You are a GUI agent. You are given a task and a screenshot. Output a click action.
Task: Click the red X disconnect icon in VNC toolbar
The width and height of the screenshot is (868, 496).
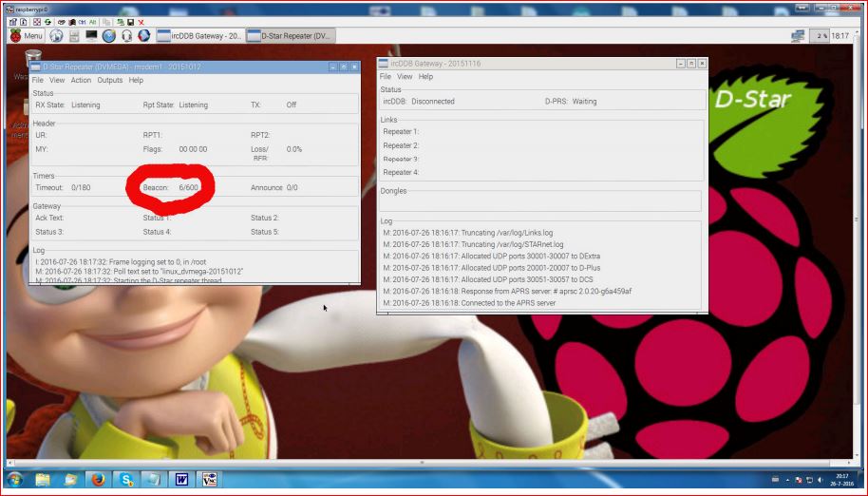click(142, 22)
